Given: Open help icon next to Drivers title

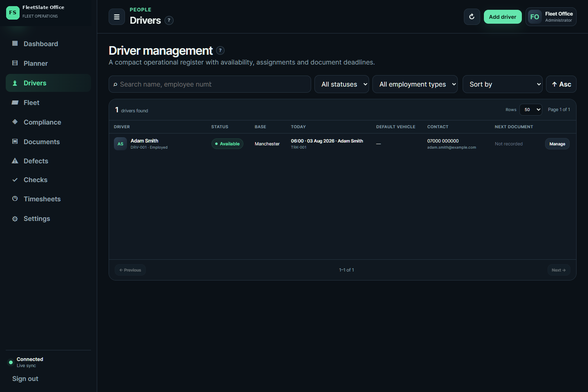Looking at the screenshot, I should 169,20.
